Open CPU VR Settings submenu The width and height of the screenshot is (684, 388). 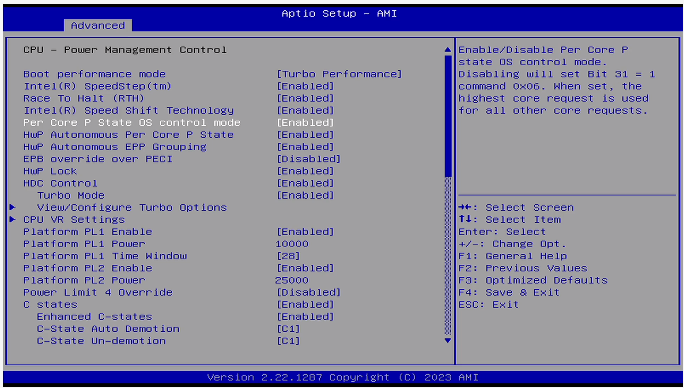coord(74,220)
